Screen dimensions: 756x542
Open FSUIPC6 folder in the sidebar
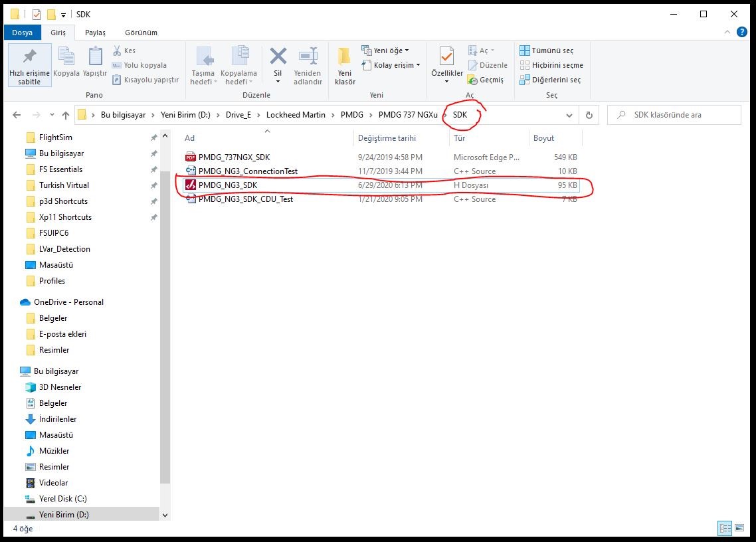tap(54, 233)
